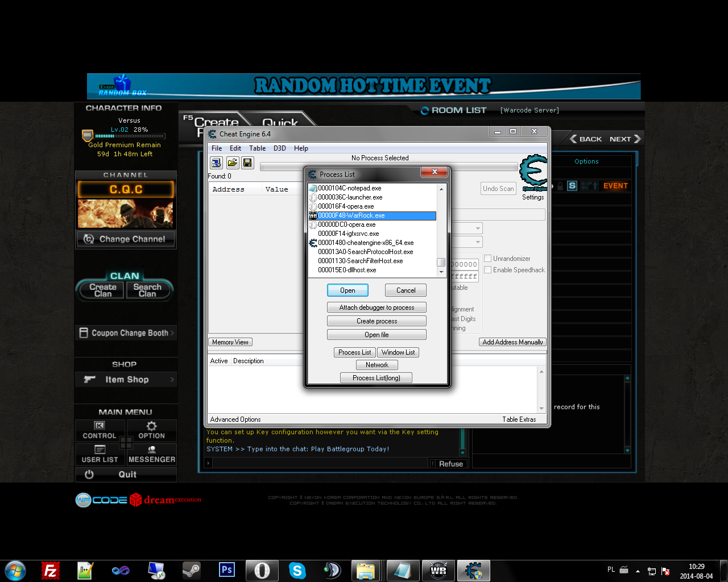
Task: Open MESSENGER icon in Main Menu
Action: (152, 450)
